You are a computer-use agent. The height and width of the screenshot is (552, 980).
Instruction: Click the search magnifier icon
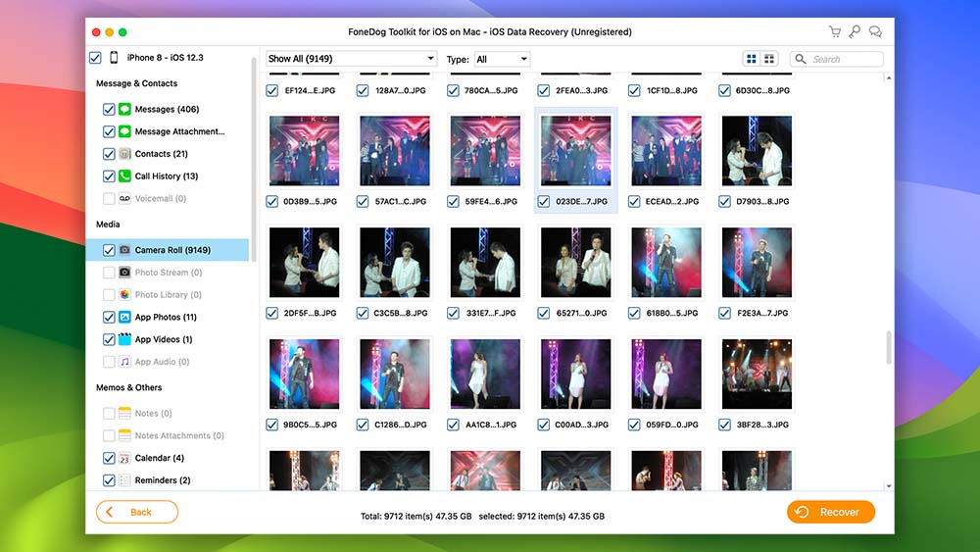(x=801, y=59)
